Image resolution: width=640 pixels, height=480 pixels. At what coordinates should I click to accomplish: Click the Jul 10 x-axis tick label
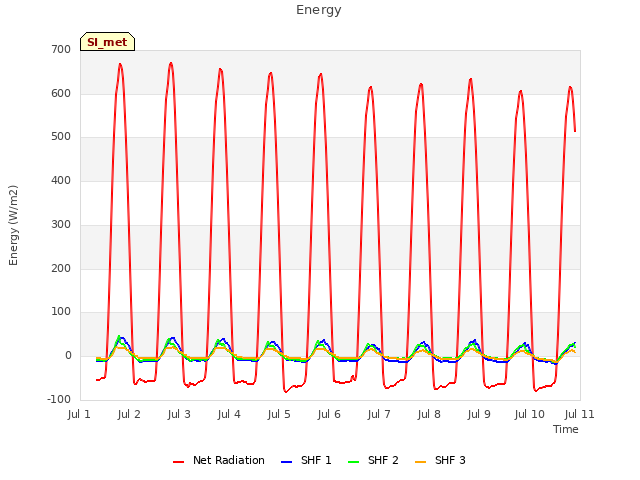(529, 414)
